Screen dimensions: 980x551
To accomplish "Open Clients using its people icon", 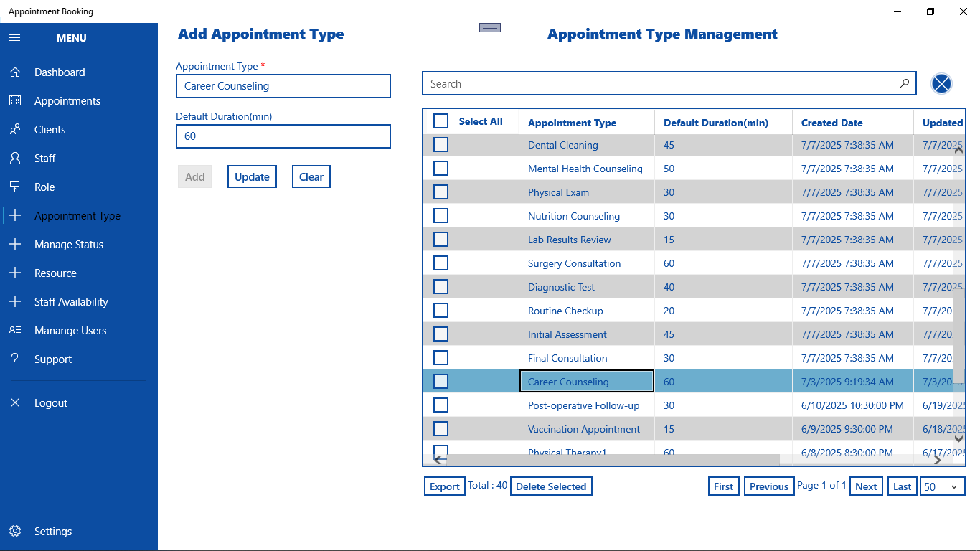I will [15, 130].
